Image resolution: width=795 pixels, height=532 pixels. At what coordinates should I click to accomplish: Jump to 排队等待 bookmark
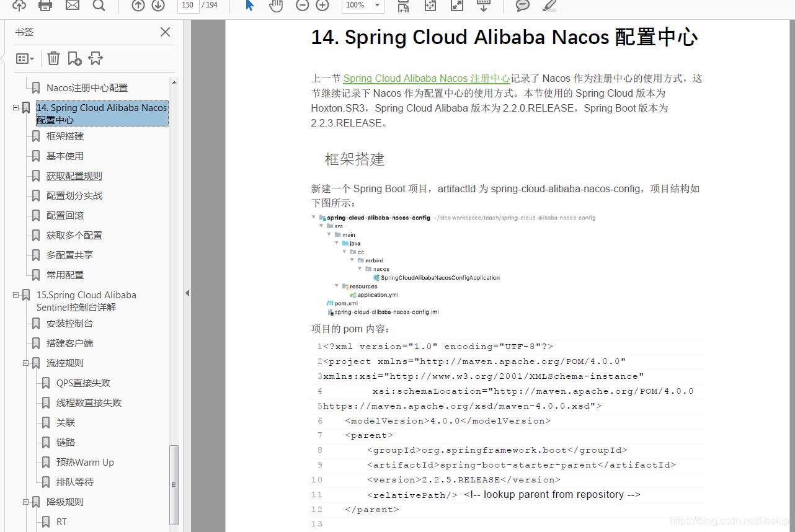(x=75, y=482)
